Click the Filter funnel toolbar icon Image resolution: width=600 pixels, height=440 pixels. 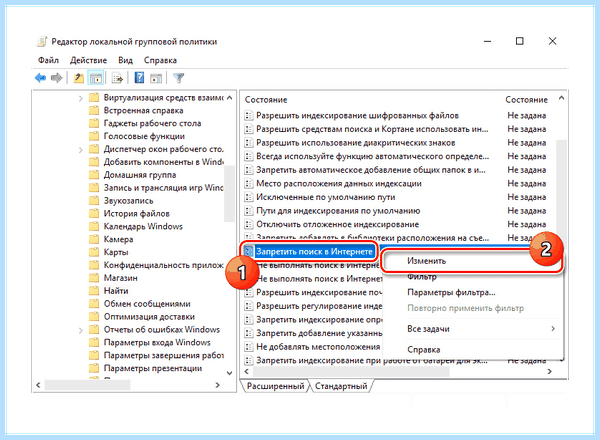pyautogui.click(x=178, y=78)
